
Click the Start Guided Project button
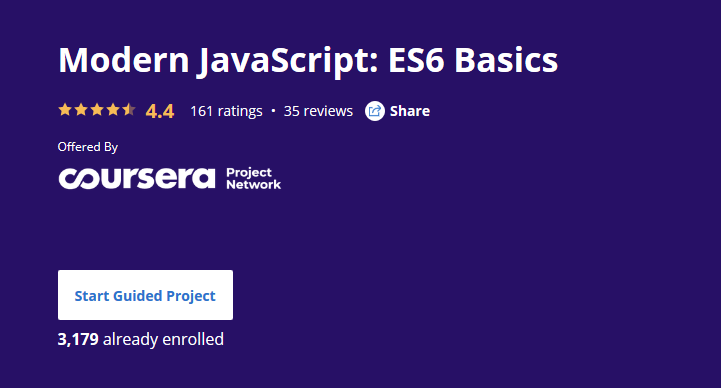(x=145, y=295)
